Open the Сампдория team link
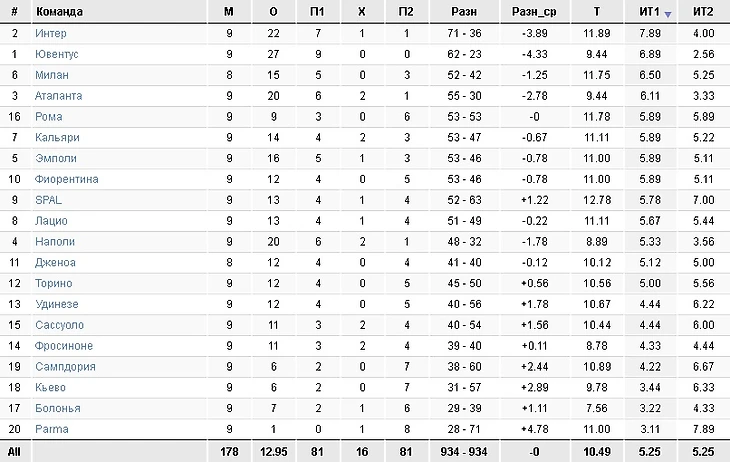 click(62, 366)
